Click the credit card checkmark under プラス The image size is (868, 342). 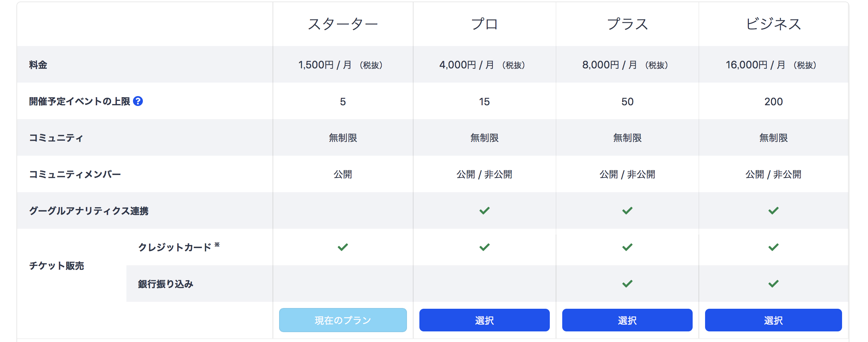pos(627,247)
